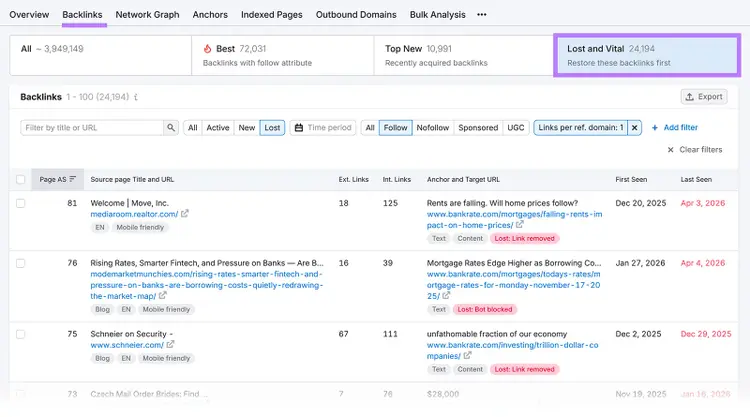Select All in the link attribute filter

(370, 128)
